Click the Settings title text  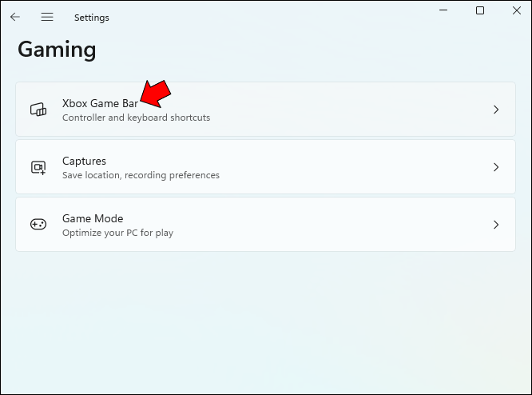click(x=91, y=18)
